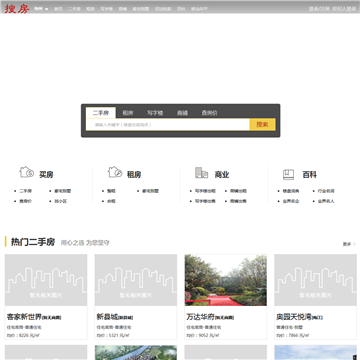Click the 整租 link under 租房
360x360 pixels.
pos(111,191)
